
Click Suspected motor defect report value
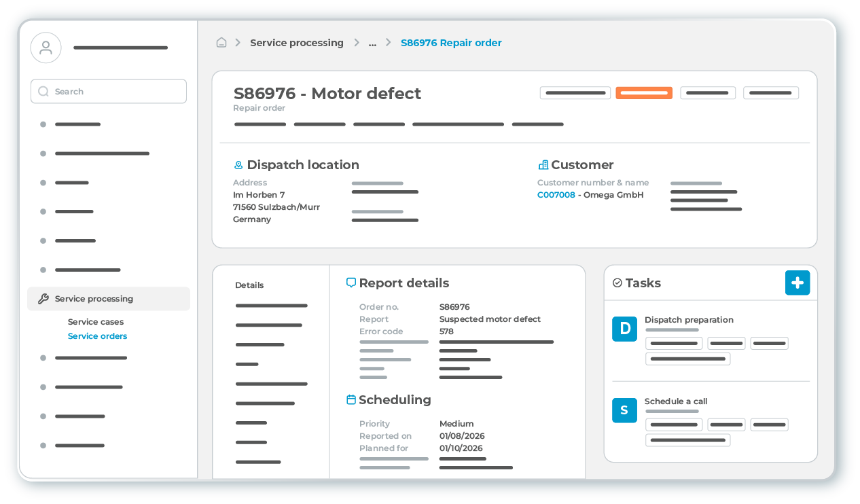490,319
